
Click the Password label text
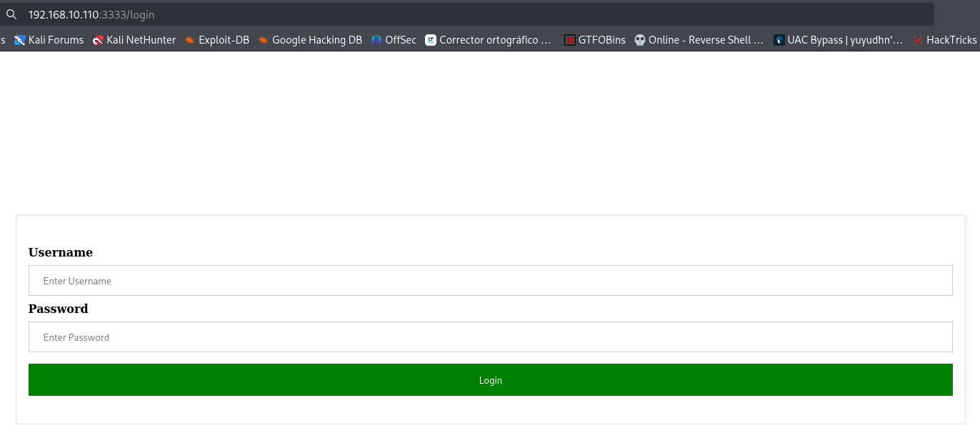(59, 309)
